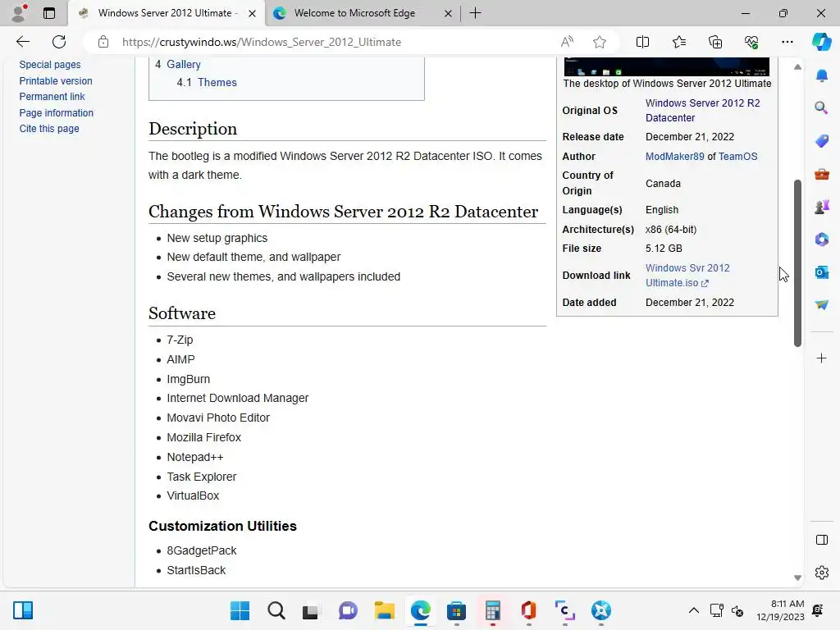Viewport: 840px width, 630px height.
Task: Open Microsoft Store from taskbar
Action: coord(456,610)
